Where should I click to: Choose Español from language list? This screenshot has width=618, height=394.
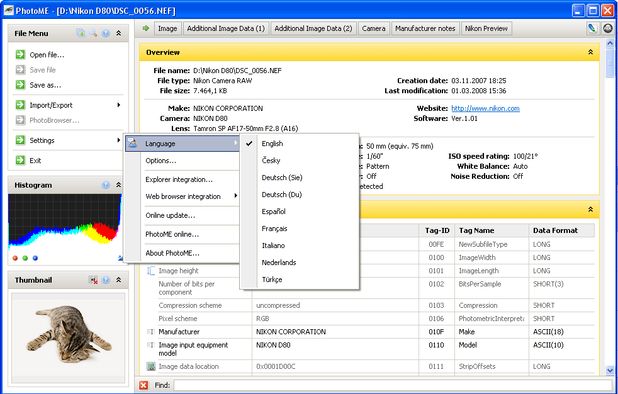click(x=300, y=211)
